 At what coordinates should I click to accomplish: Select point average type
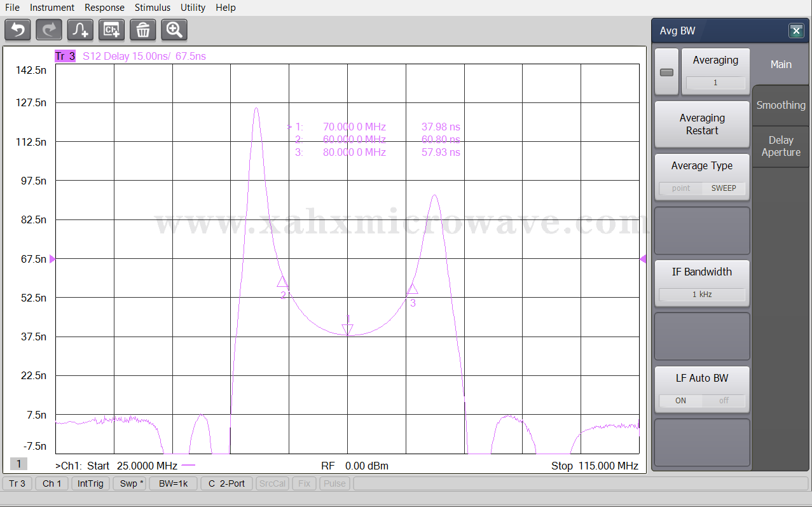pos(681,188)
